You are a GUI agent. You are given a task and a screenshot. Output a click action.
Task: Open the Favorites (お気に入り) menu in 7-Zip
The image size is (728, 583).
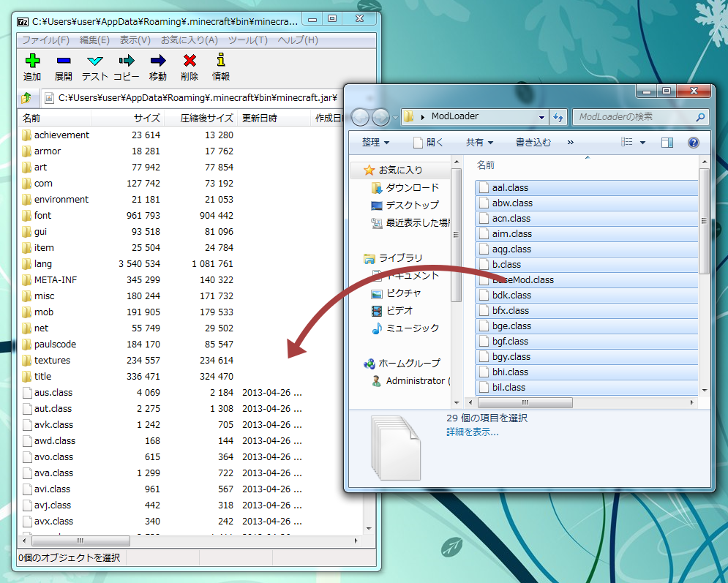(x=189, y=40)
